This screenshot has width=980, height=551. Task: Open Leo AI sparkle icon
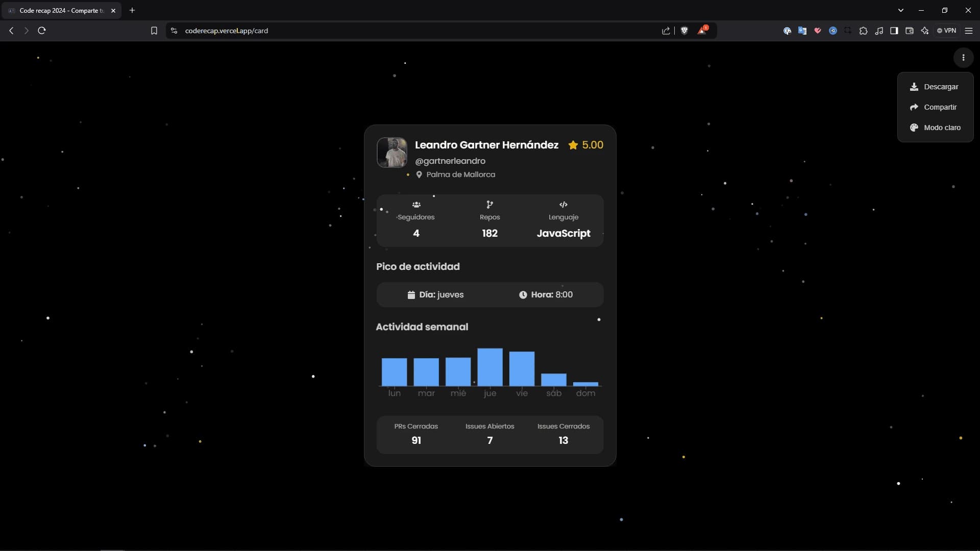(924, 31)
